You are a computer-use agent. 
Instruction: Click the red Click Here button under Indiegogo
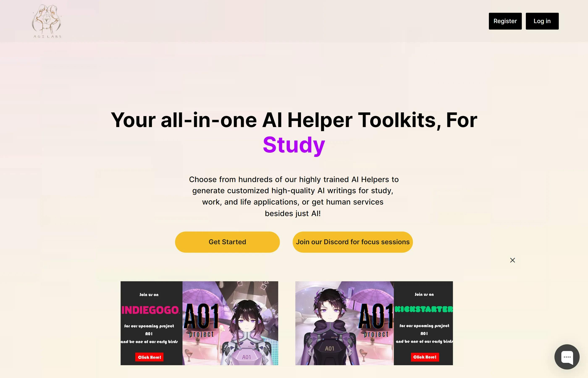tap(149, 357)
